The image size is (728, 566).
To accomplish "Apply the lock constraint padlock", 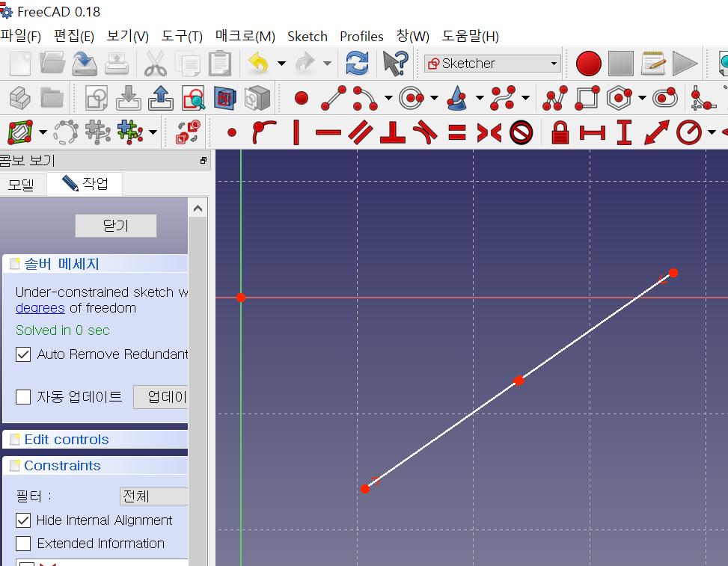I will 560,132.
